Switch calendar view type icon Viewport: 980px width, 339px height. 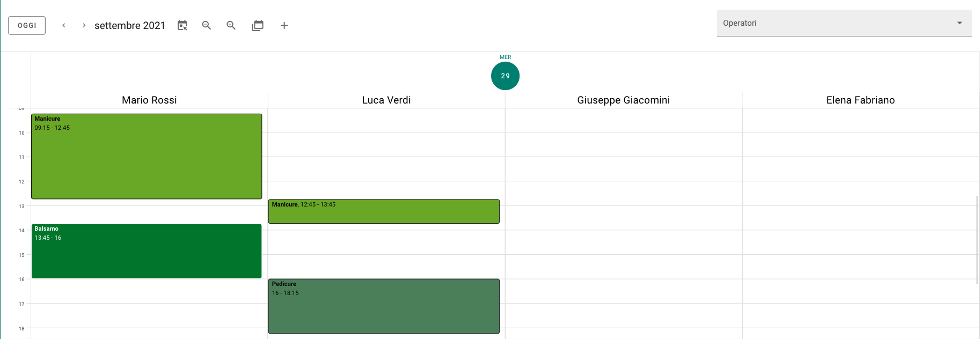coord(258,25)
